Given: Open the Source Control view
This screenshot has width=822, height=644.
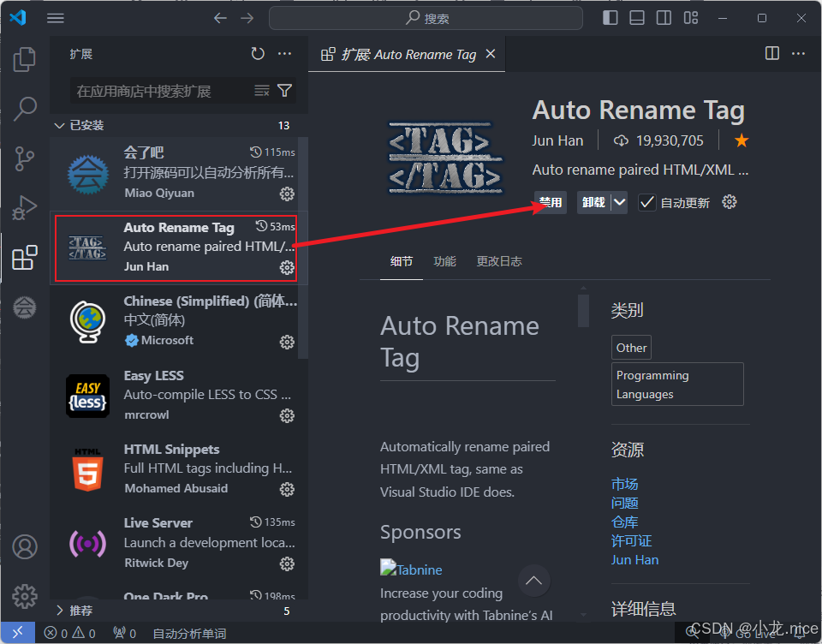Looking at the screenshot, I should point(24,158).
